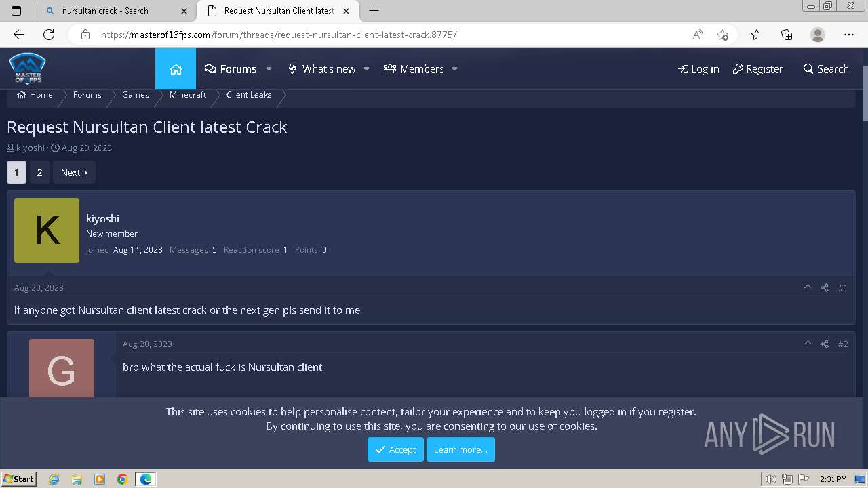Open the post #2 date Aug 20, 2023
The image size is (868, 488).
pos(147,344)
